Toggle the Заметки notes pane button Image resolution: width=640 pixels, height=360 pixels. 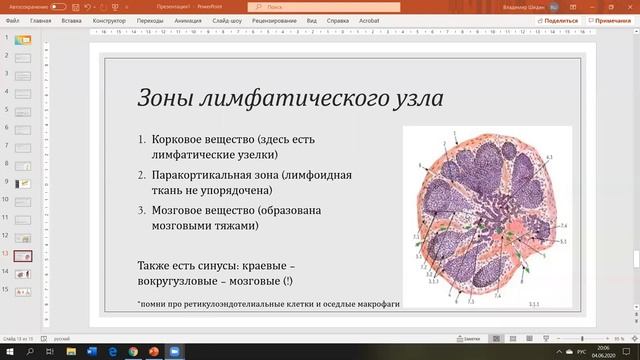(468, 339)
